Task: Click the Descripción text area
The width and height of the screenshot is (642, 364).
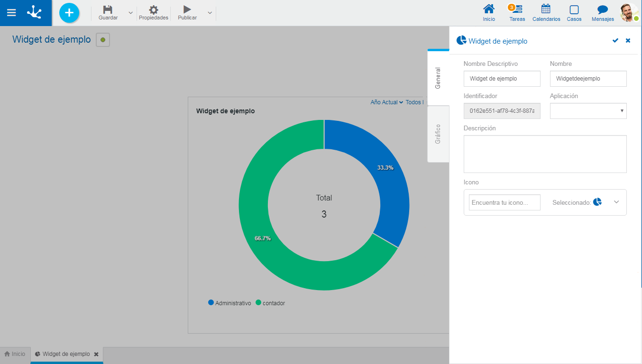Action: click(545, 154)
